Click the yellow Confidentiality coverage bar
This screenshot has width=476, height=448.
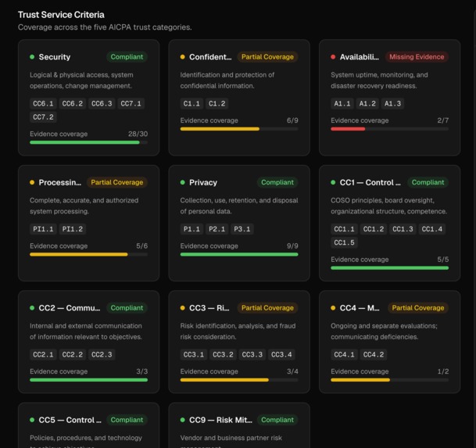220,129
